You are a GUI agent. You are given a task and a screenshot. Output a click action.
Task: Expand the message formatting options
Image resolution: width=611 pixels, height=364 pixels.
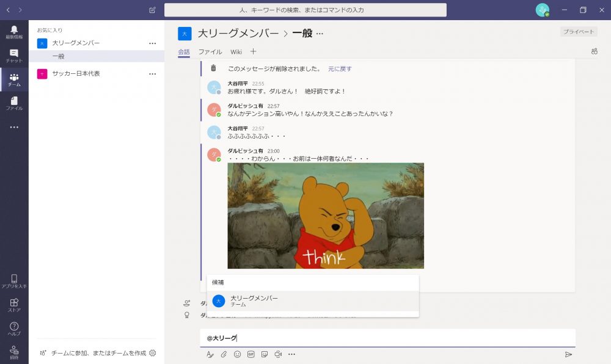tap(210, 354)
